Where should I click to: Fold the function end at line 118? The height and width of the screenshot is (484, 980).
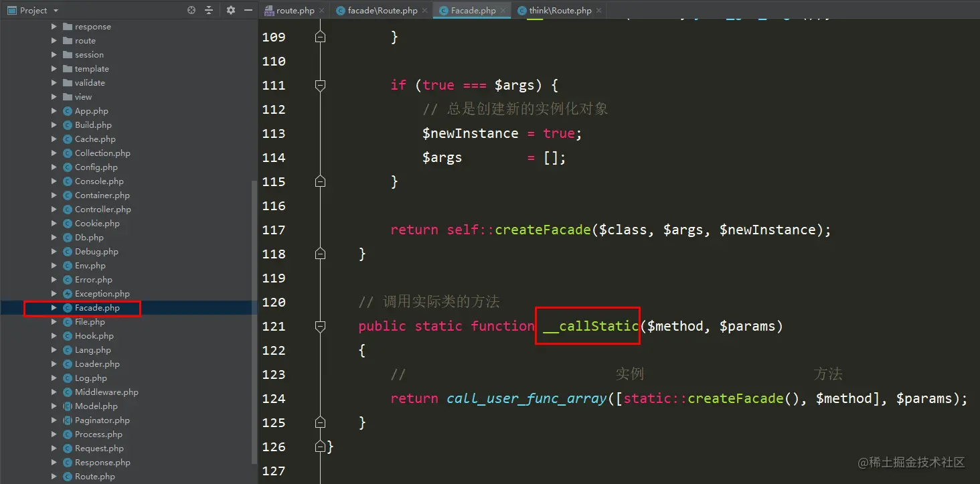coord(320,254)
